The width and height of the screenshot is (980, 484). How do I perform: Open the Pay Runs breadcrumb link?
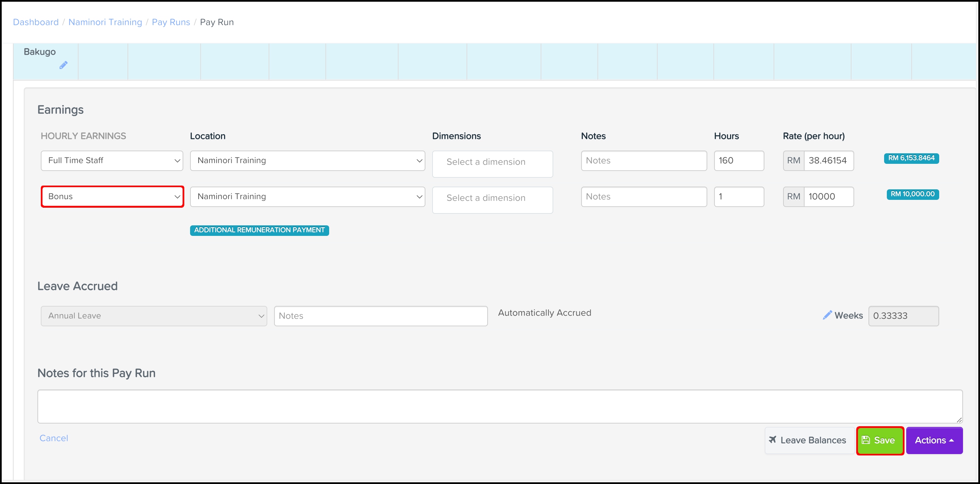[x=171, y=22]
